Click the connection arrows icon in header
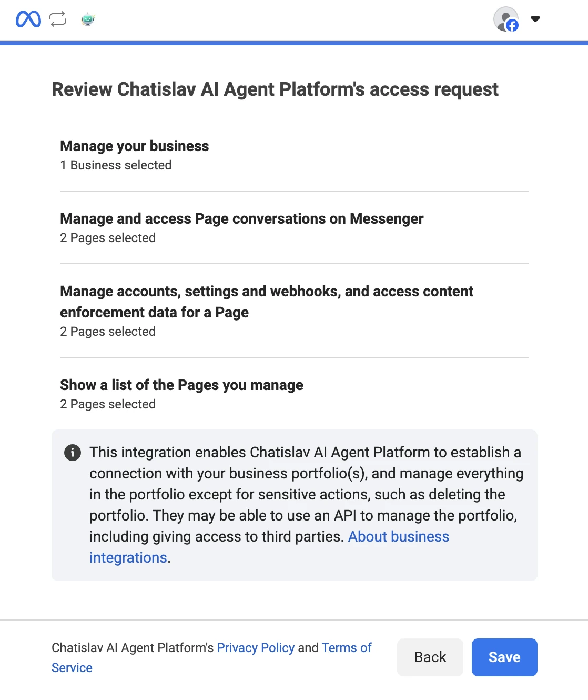 [x=58, y=19]
